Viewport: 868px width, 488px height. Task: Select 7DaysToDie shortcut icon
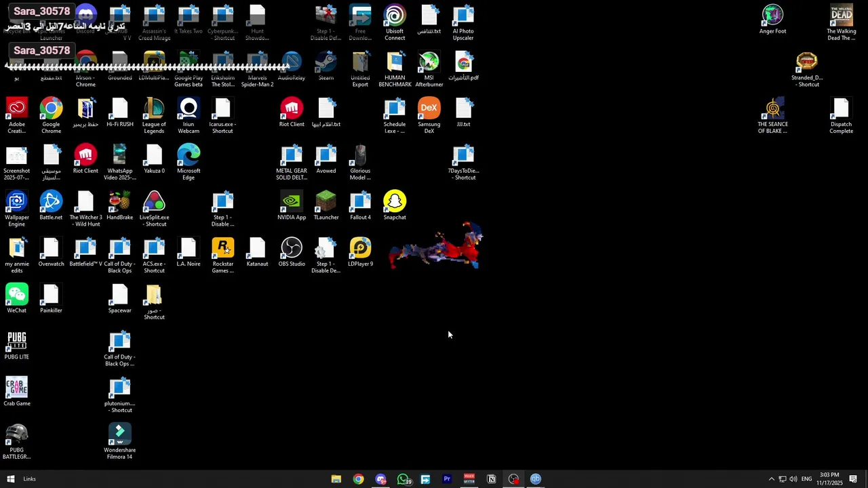[463, 162]
